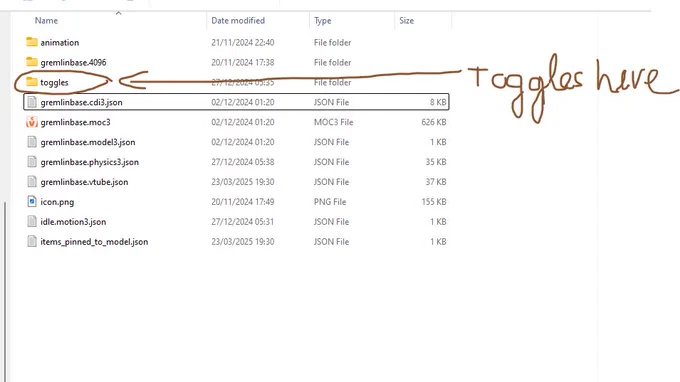This screenshot has height=382, width=680.
Task: Select the icon.png image file icon
Action: (x=32, y=202)
